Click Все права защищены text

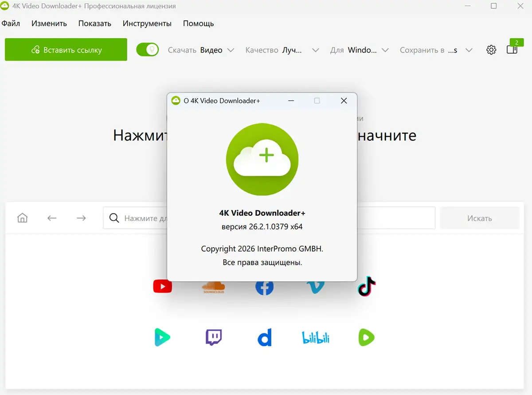pyautogui.click(x=262, y=262)
